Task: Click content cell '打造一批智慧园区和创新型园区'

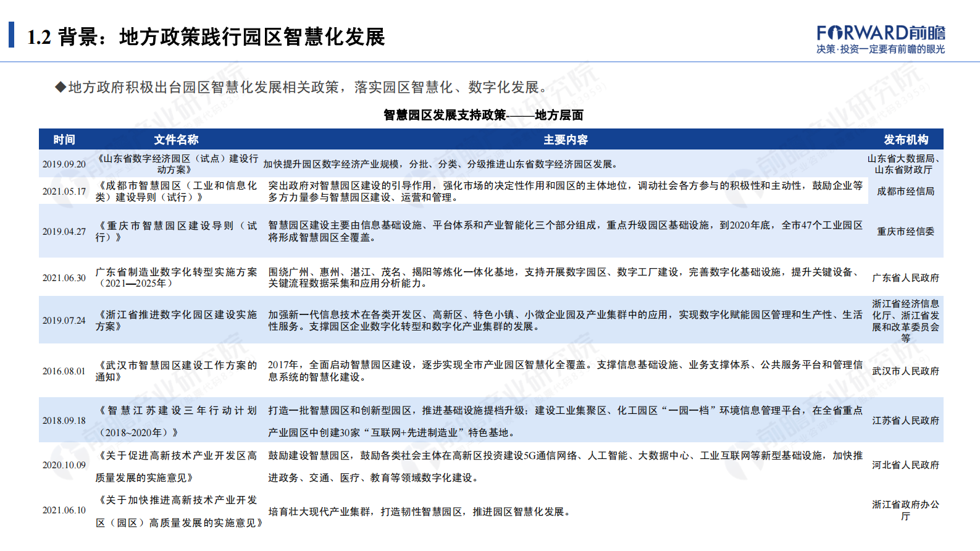Action: point(566,421)
